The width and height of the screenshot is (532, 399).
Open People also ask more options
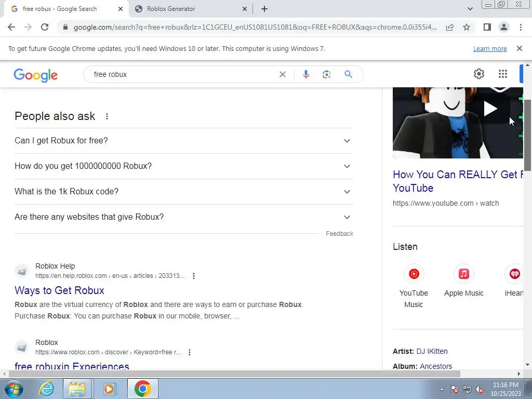point(107,116)
